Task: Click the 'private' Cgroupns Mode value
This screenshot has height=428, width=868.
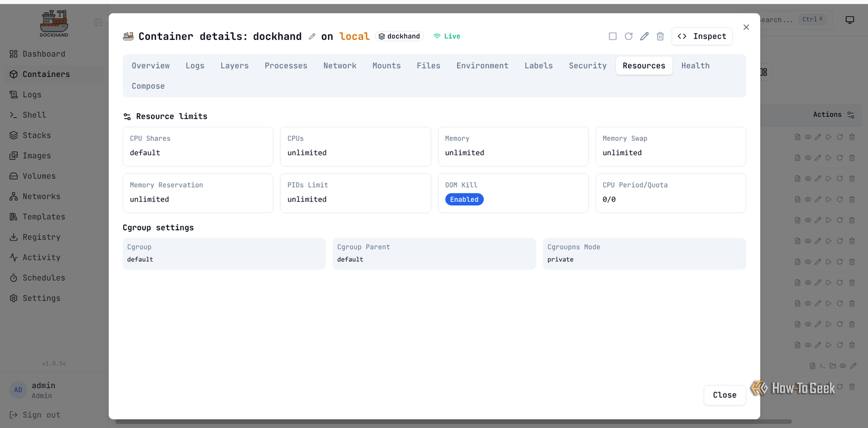Action: tap(560, 260)
